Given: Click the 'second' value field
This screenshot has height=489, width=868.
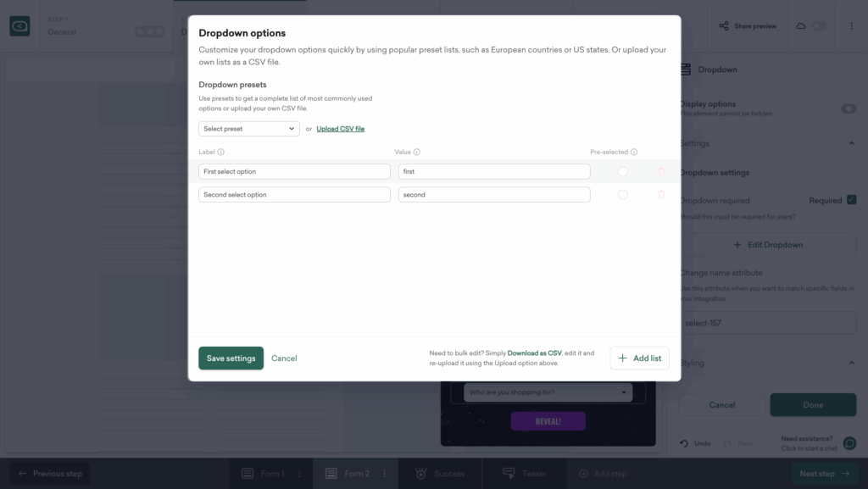Looking at the screenshot, I should click(494, 195).
